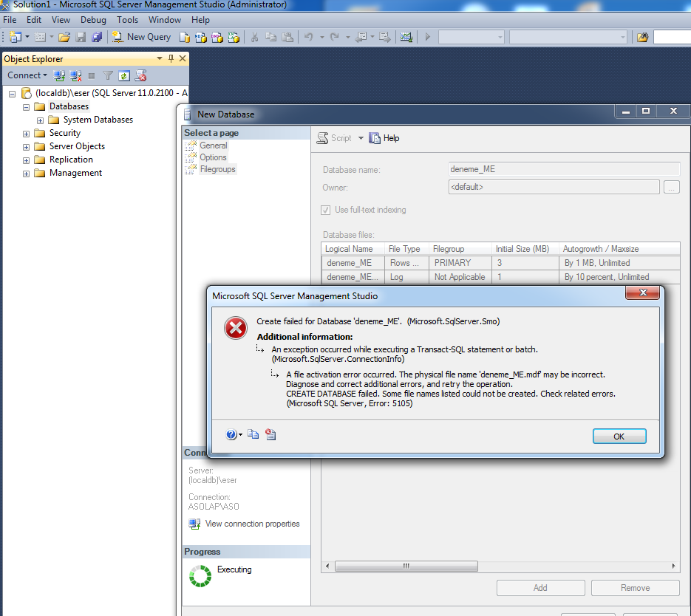Show error technical details icon
This screenshot has height=616, width=691.
[270, 435]
